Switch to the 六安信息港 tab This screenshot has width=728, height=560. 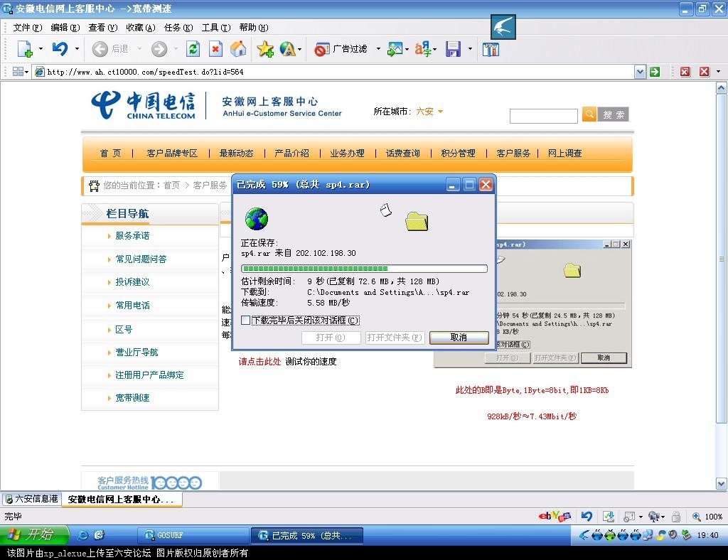coord(31,500)
